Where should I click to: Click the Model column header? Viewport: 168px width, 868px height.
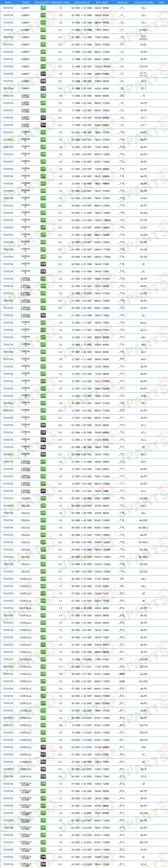pyautogui.click(x=26, y=2)
